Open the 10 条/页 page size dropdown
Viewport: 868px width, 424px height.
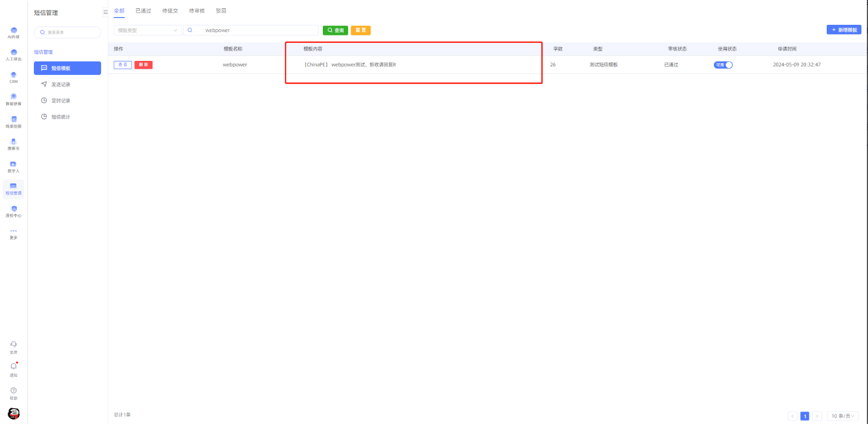coord(843,416)
